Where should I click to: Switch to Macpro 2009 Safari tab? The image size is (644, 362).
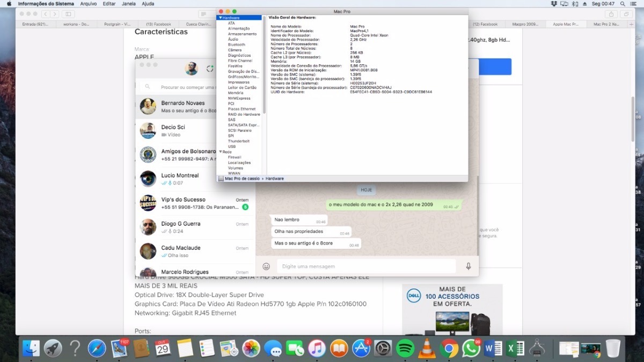point(525,24)
